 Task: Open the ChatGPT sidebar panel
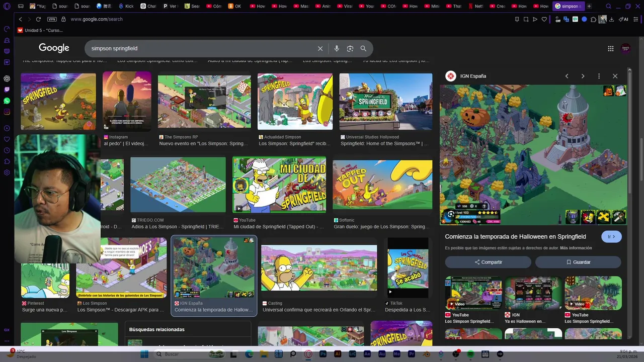tap(7, 78)
